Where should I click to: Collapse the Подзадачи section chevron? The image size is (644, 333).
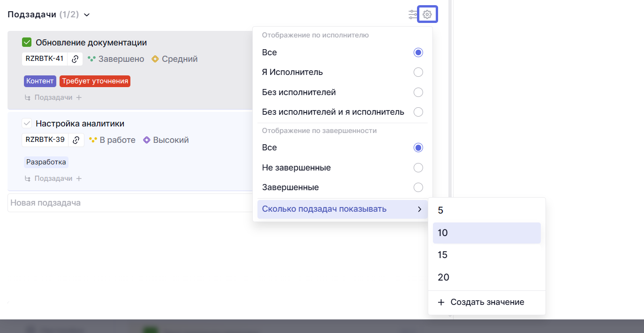pyautogui.click(x=87, y=15)
